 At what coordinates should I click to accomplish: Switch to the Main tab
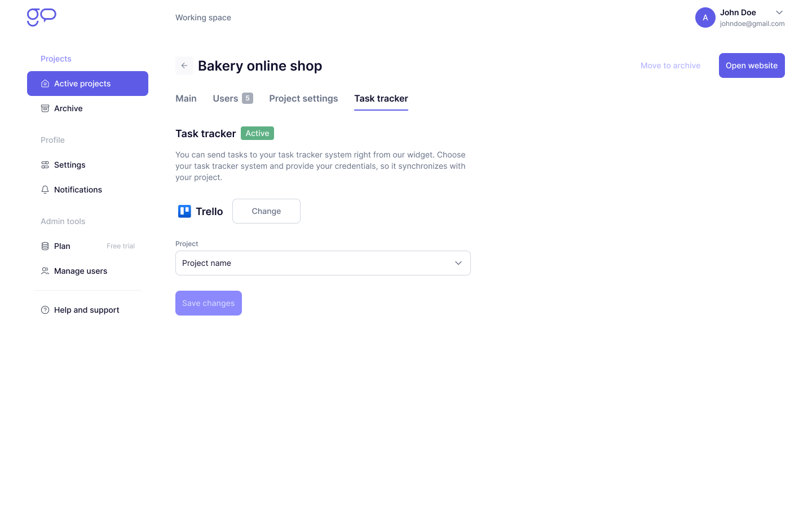tap(186, 98)
